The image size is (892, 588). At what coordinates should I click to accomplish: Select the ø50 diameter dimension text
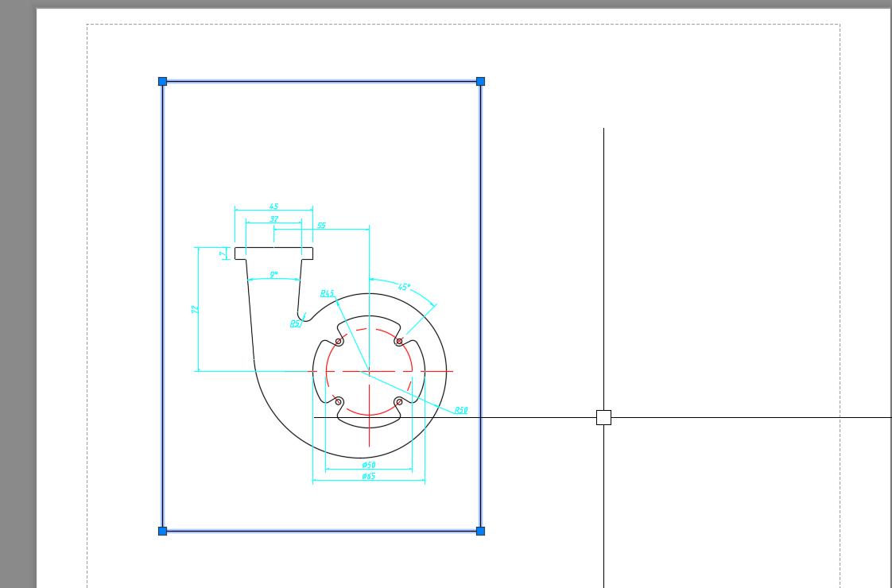[368, 465]
